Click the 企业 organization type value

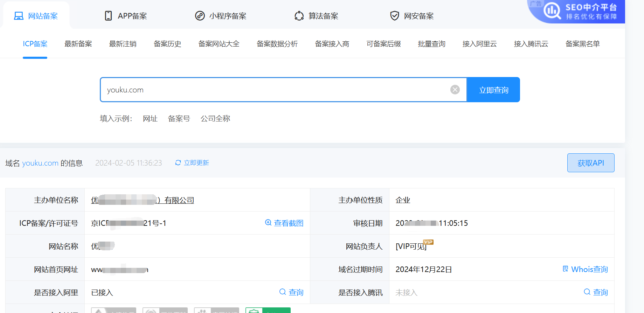click(403, 200)
